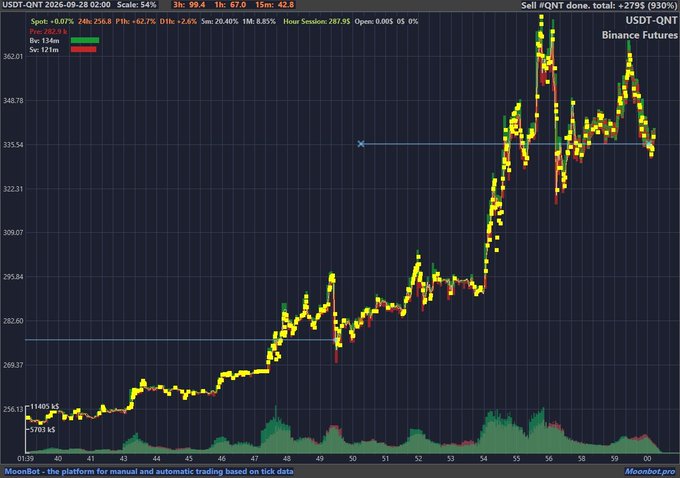Open the MoonBot platform description link
The height and width of the screenshot is (478, 680).
(149, 471)
